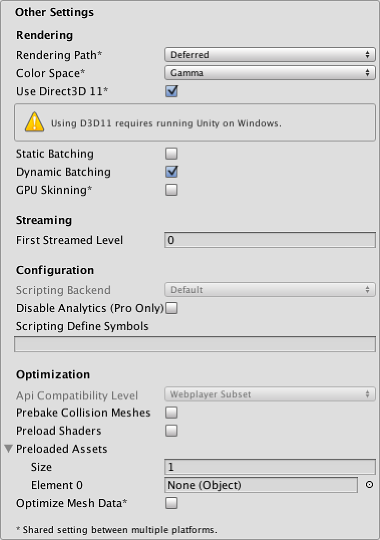Click the First Streamed Level field
380x540 pixels.
pyautogui.click(x=270, y=240)
